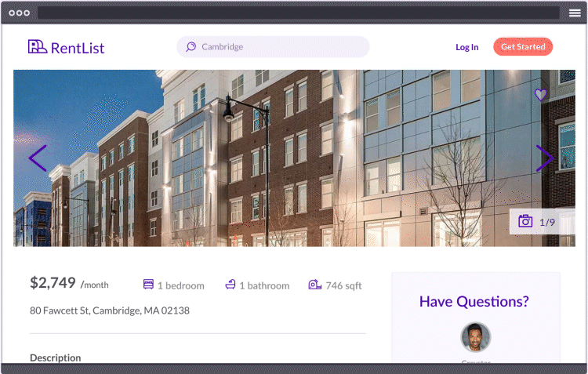Click the bed icon next to 1 bedroom

point(148,285)
